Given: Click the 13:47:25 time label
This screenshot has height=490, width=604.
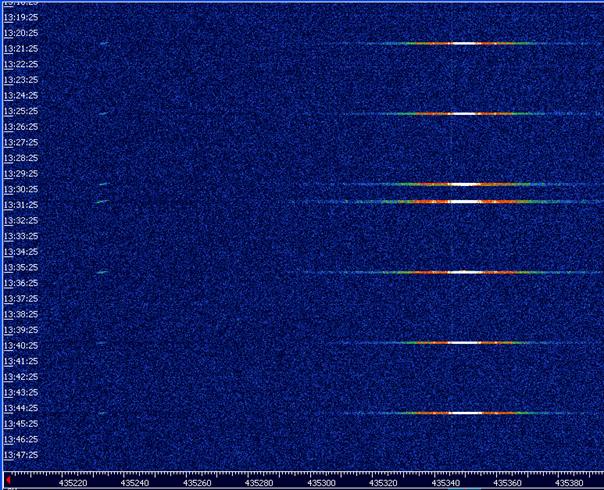Looking at the screenshot, I should click(x=21, y=455).
